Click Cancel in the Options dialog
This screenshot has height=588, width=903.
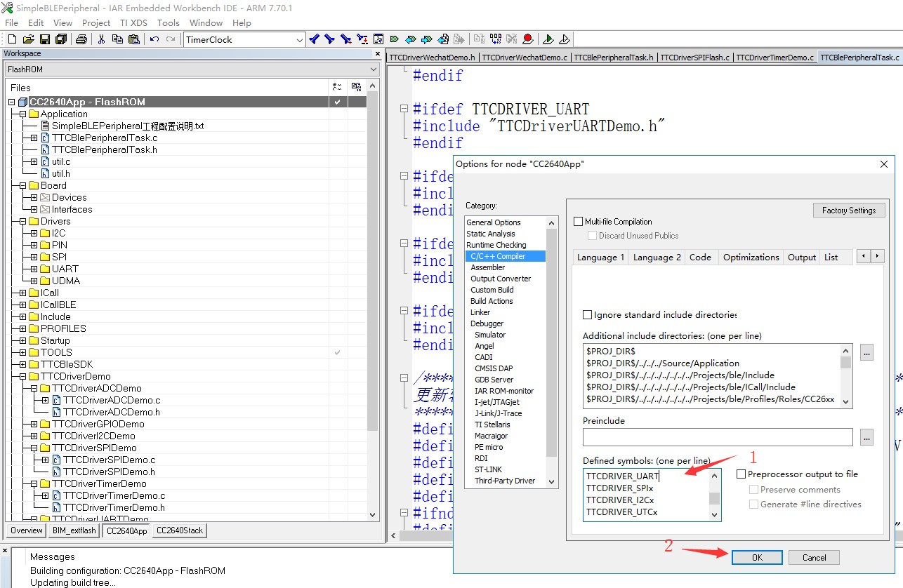click(x=814, y=558)
